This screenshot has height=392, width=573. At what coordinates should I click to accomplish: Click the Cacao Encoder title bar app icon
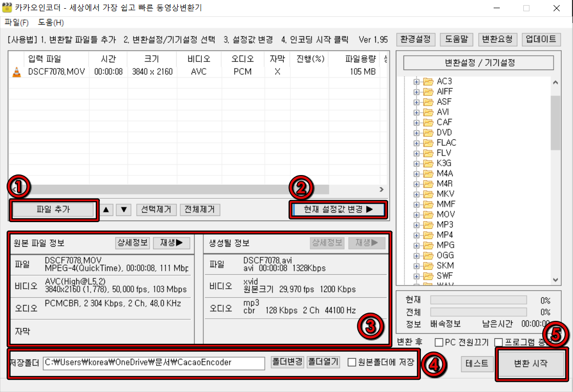[x=7, y=7]
